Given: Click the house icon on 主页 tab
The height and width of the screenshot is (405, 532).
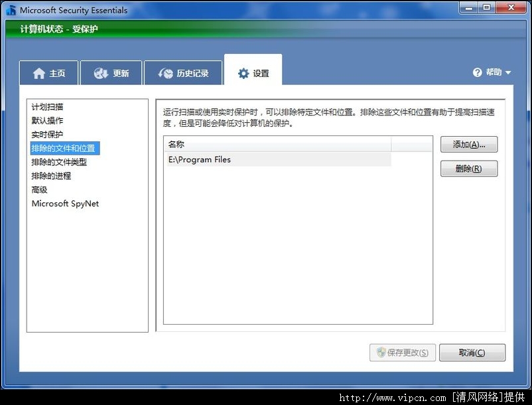Looking at the screenshot, I should click(39, 73).
